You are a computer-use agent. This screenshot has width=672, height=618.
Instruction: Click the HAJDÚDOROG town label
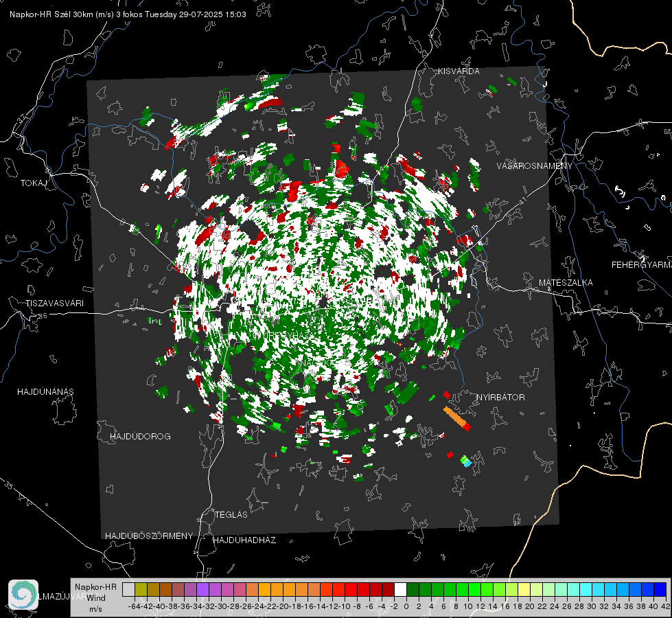click(140, 437)
